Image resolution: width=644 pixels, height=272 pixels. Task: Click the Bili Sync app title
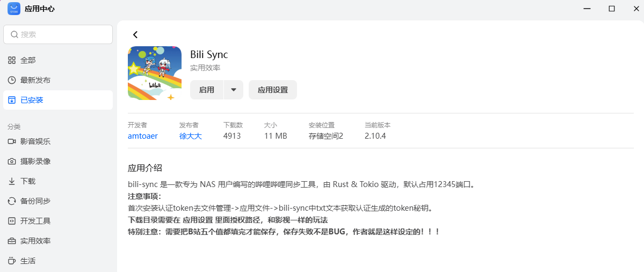coord(209,55)
